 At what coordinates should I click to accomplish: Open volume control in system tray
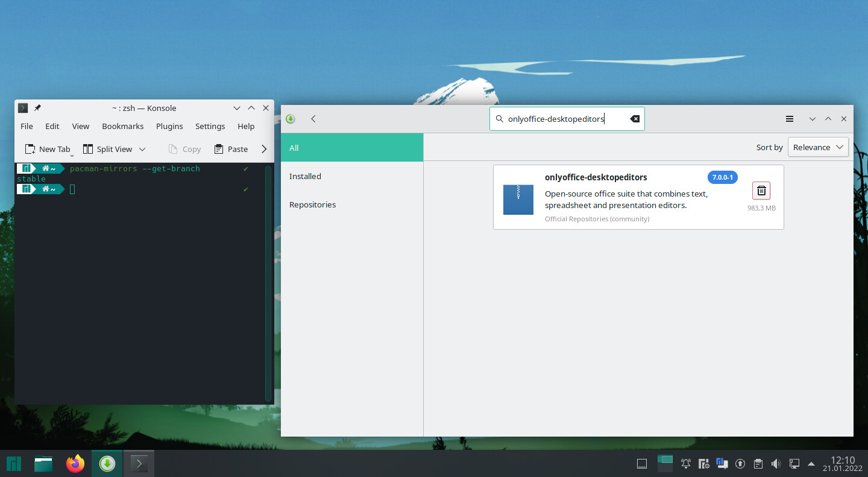click(x=776, y=464)
